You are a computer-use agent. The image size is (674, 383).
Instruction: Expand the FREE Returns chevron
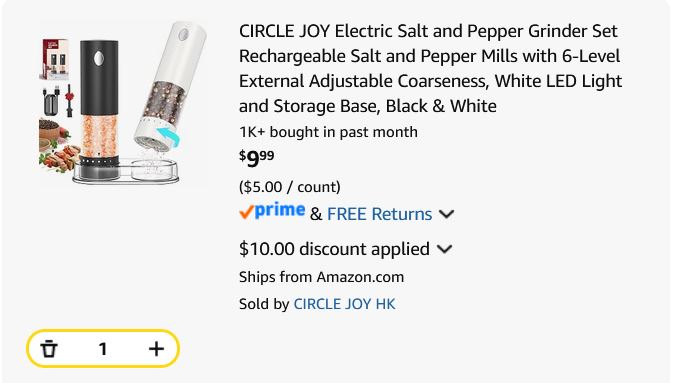(x=447, y=214)
